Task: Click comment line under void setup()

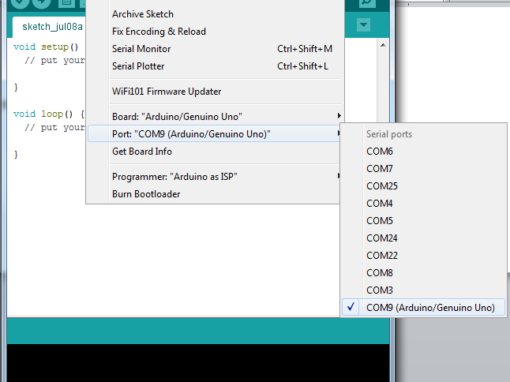Action: pyautogui.click(x=55, y=61)
